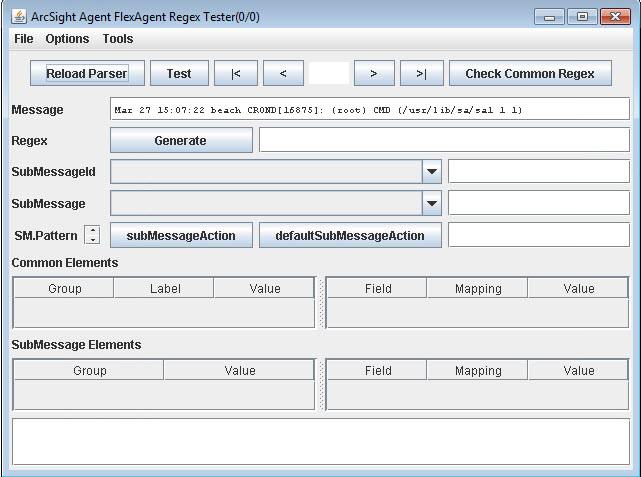Advance to next message with > button
641x477 pixels.
[373, 74]
